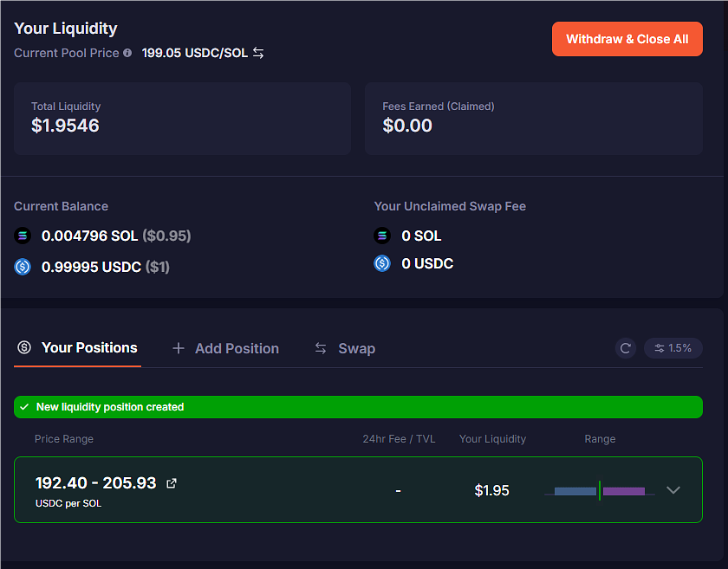Flip the USDC/SOL price direction arrows
728x569 pixels.
pyautogui.click(x=258, y=53)
